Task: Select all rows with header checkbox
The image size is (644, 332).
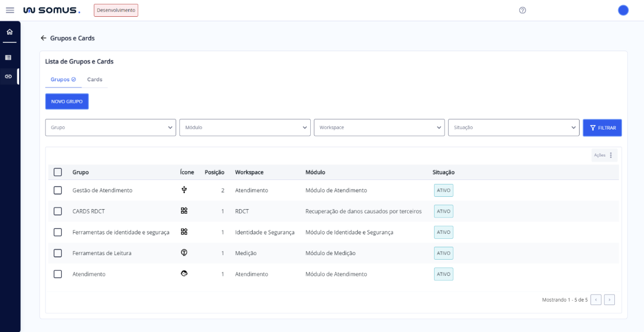Action: (58, 172)
